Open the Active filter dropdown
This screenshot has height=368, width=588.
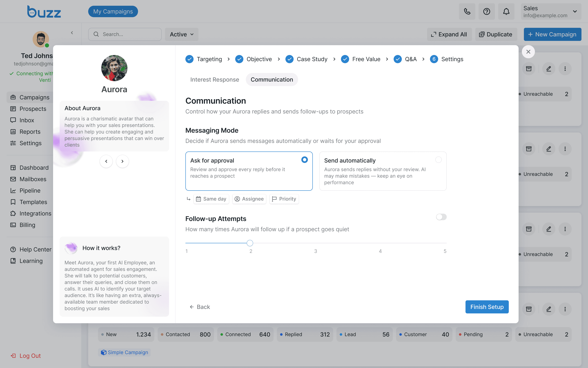(x=182, y=34)
